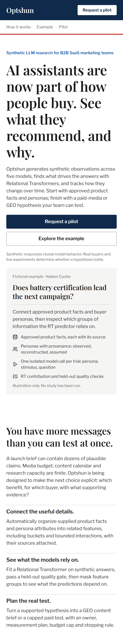Click the AI assistants main hero headline
Viewport: 123px width, 644px height.
coord(59,111)
